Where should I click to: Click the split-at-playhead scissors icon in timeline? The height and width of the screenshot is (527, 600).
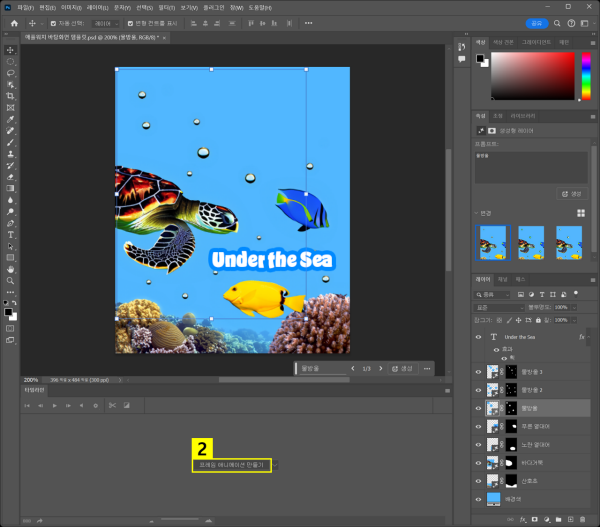point(113,405)
